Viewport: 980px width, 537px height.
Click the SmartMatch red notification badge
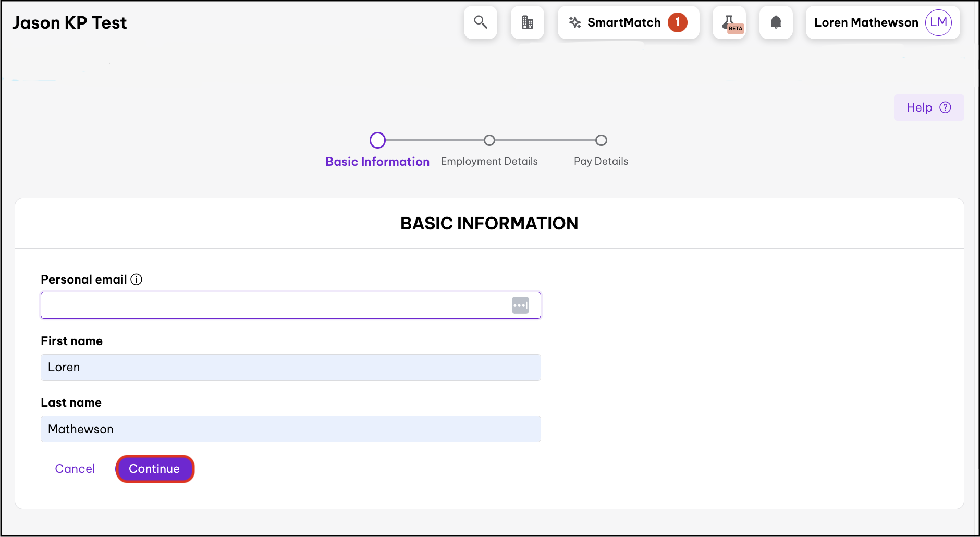pos(677,22)
